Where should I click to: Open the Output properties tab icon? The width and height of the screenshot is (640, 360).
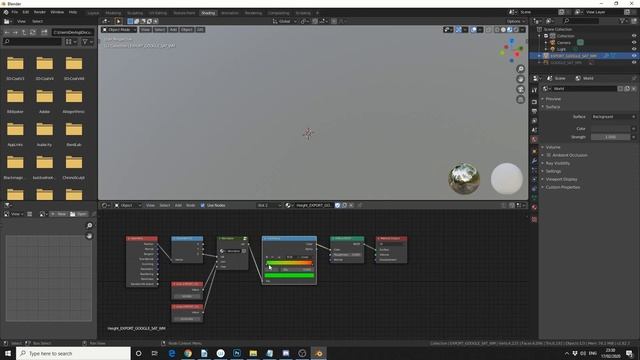point(534,111)
